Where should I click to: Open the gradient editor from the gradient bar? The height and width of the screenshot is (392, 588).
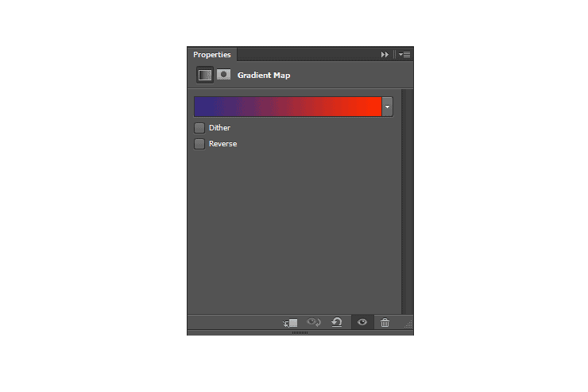(x=288, y=107)
